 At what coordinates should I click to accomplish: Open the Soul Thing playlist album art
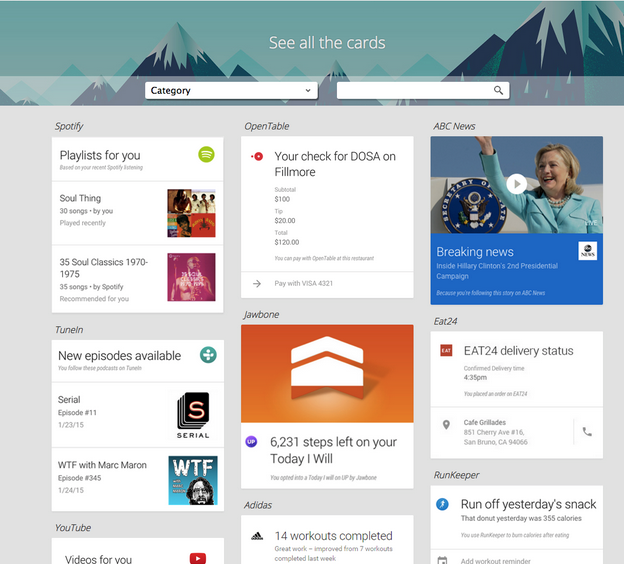click(191, 213)
